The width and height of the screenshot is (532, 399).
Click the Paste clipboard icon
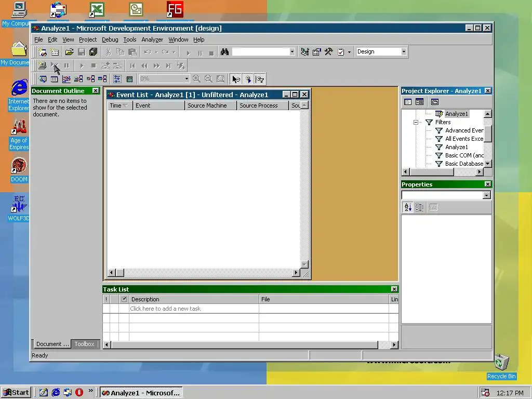point(132,52)
